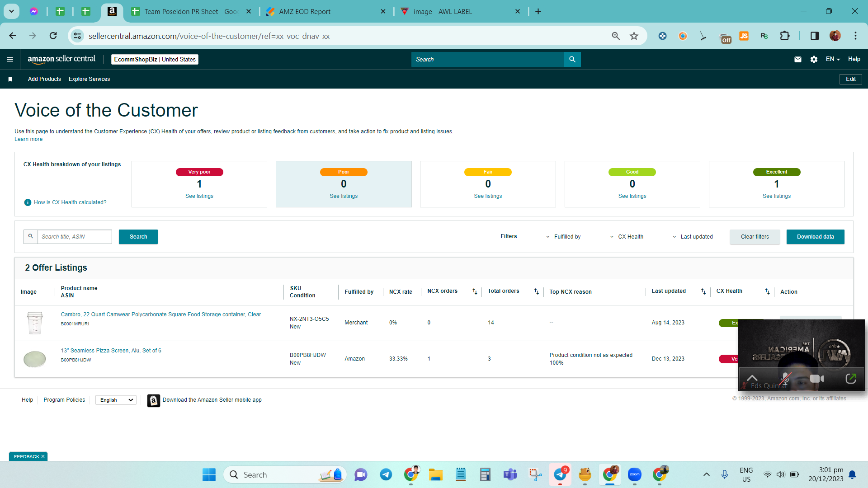Screen dimensions: 868x488
Task: Open the Chrome three-dot menu
Action: coord(855,36)
